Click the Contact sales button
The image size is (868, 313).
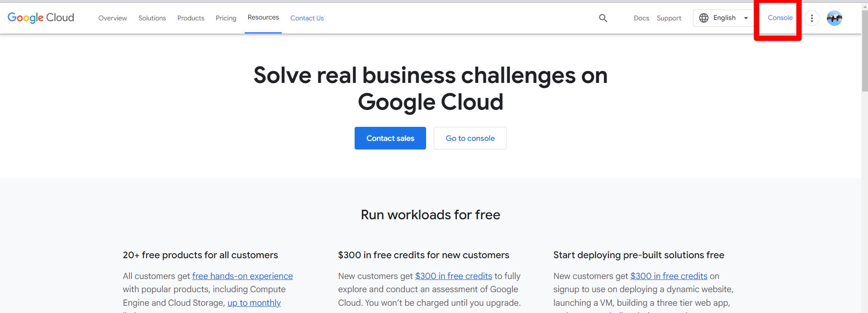pos(390,138)
